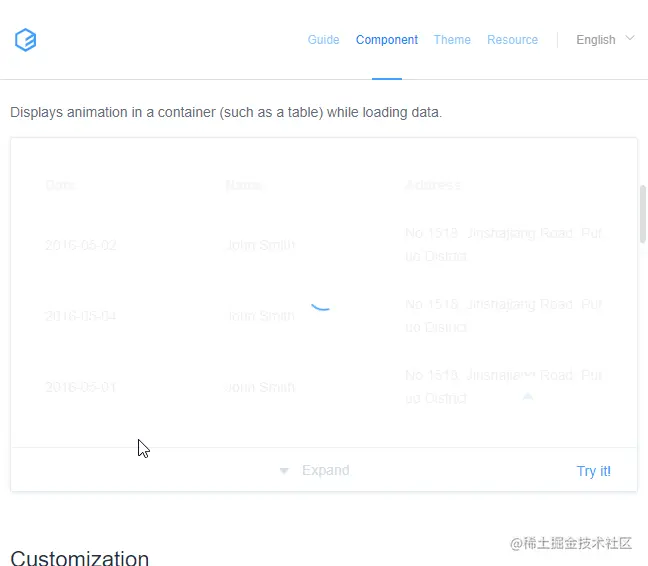Screen dimensions: 648x566
Task: Click the 2016-05-04 date cell
Action: pos(81,316)
